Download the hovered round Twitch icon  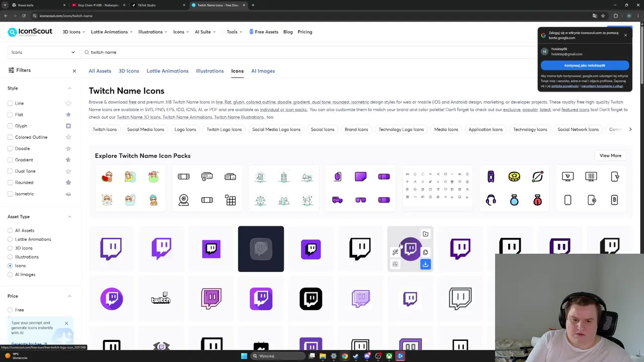click(x=425, y=264)
